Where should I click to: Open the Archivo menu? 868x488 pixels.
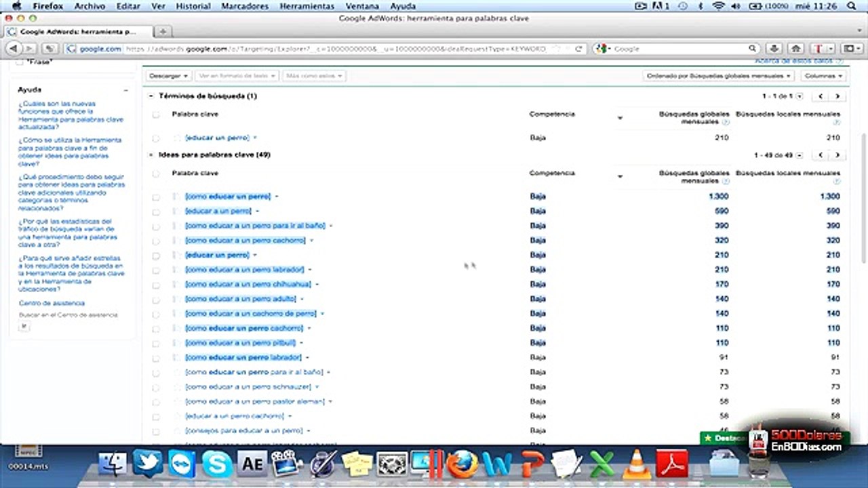point(90,6)
